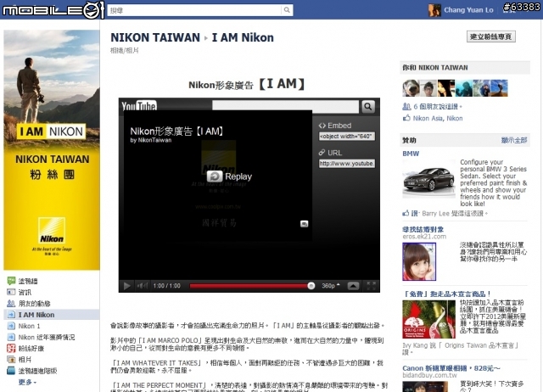Screen dimensions: 543x392
Task: Open the Canon 新舖單眼相機 ad link
Action: [x=451, y=368]
